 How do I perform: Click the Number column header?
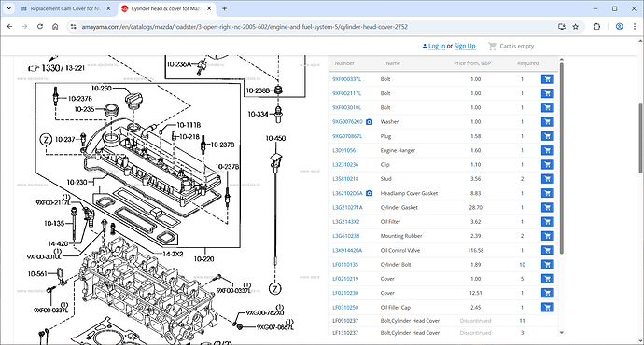[344, 63]
